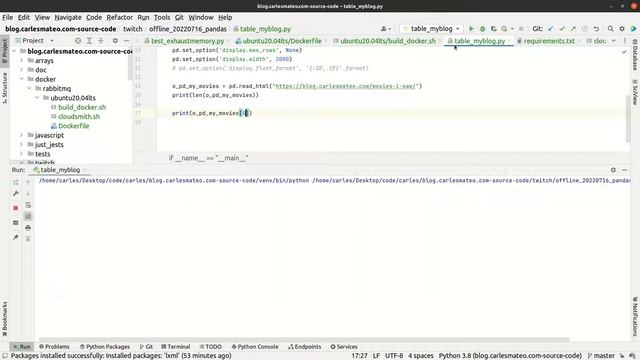Collapse all nodes in the Project panel
Viewport: 640px width, 360px height.
100,41
